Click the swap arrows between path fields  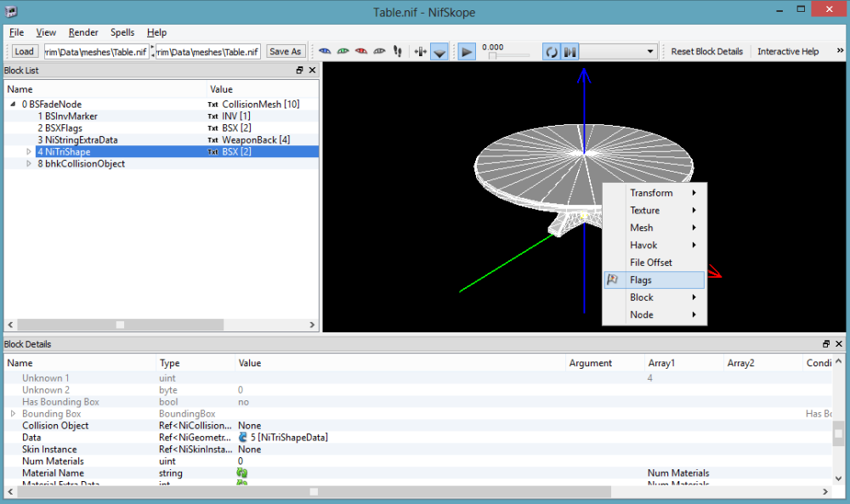[152, 52]
